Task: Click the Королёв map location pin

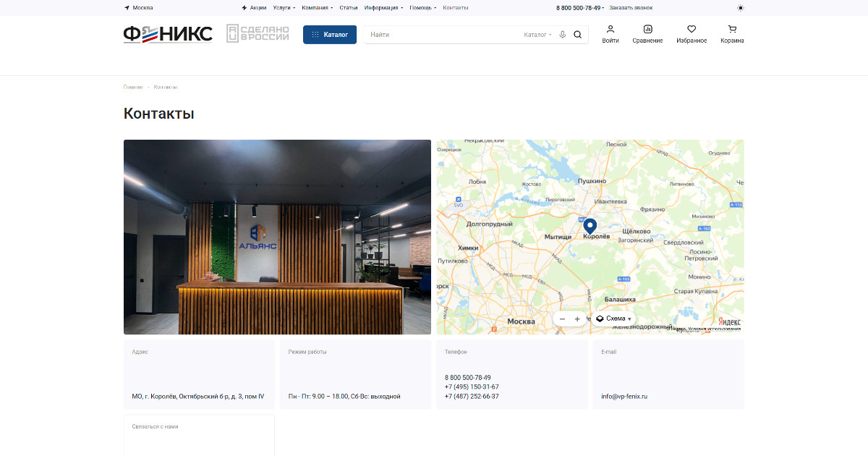Action: (590, 227)
